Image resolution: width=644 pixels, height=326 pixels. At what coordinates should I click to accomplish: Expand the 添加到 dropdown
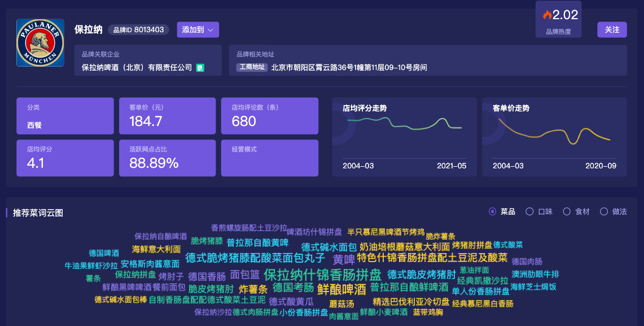tap(198, 29)
